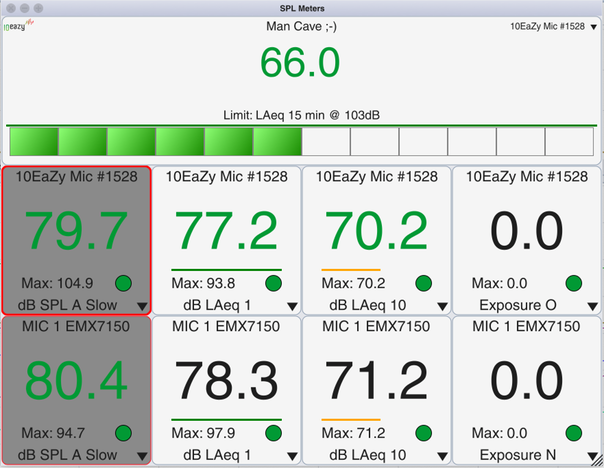Click green status dot in 78.3 meter
The height and width of the screenshot is (468, 604).
[x=275, y=433]
